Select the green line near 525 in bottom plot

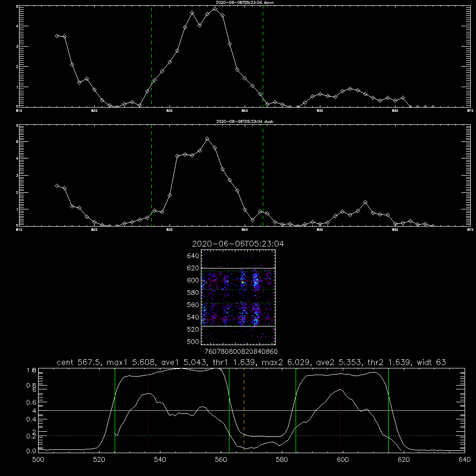[115, 410]
